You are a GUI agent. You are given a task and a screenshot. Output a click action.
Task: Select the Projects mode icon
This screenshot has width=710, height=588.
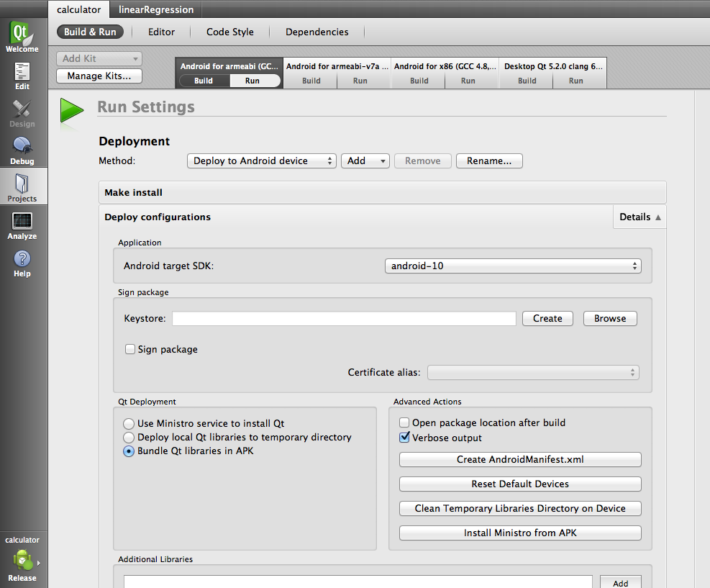pyautogui.click(x=22, y=188)
